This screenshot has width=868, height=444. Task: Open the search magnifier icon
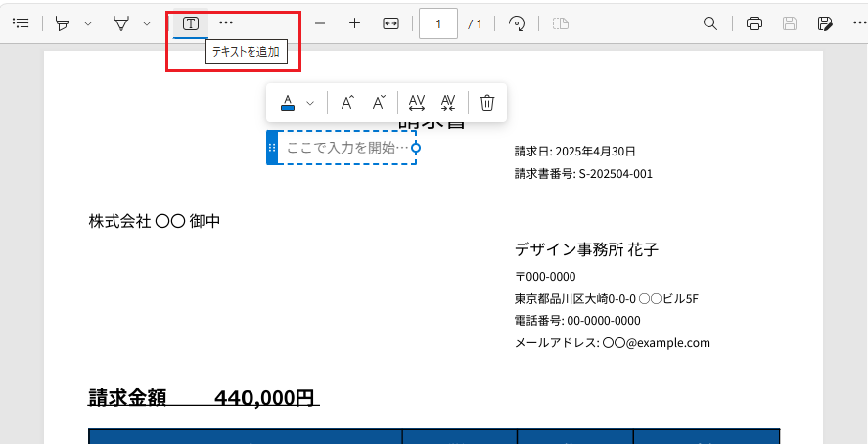click(710, 23)
